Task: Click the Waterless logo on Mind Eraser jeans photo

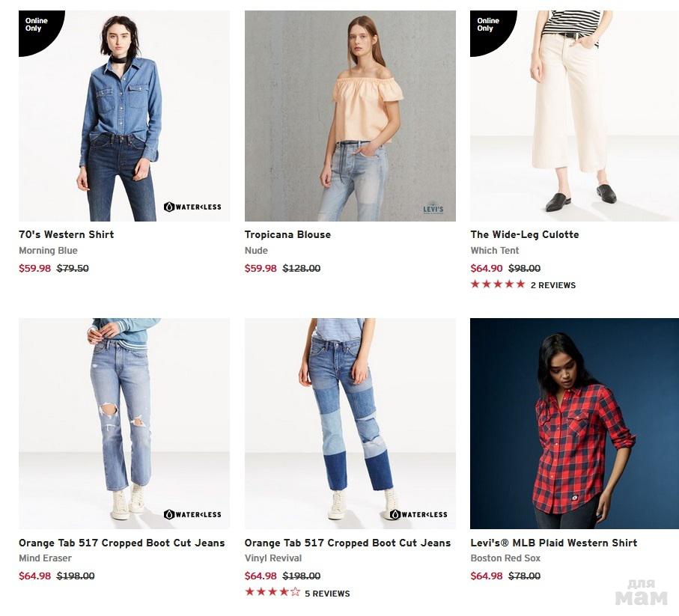Action: 192,514
